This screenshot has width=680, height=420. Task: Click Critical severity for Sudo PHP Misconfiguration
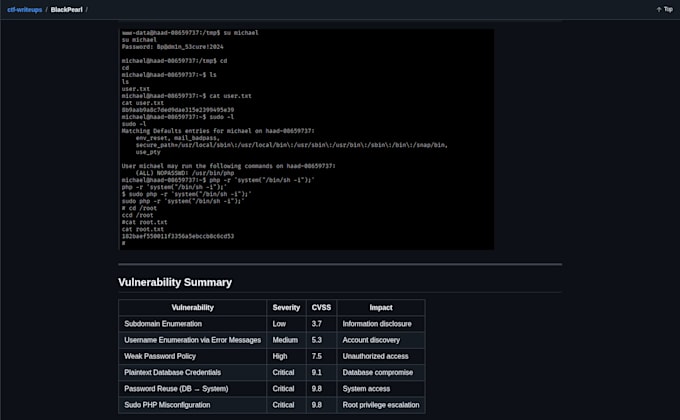pyautogui.click(x=286, y=405)
